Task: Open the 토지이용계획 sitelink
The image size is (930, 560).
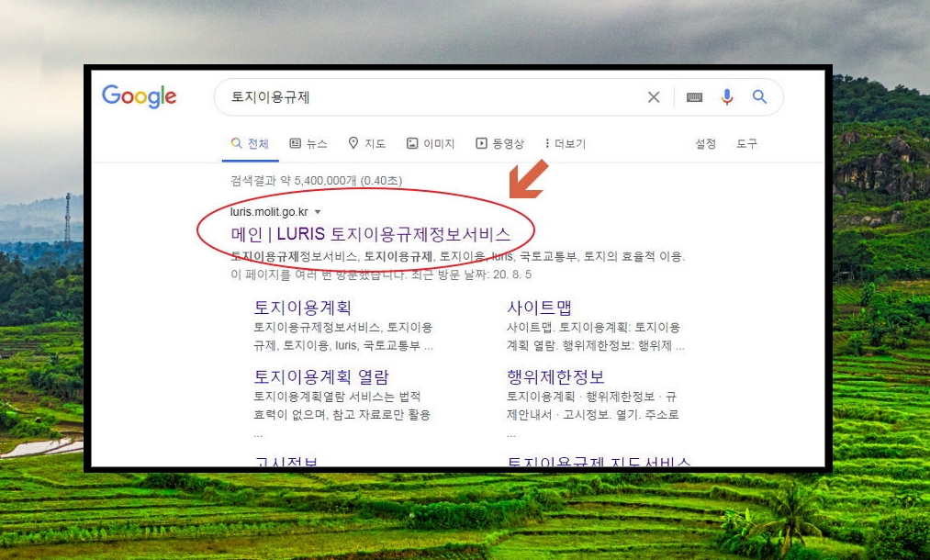Action: [302, 308]
